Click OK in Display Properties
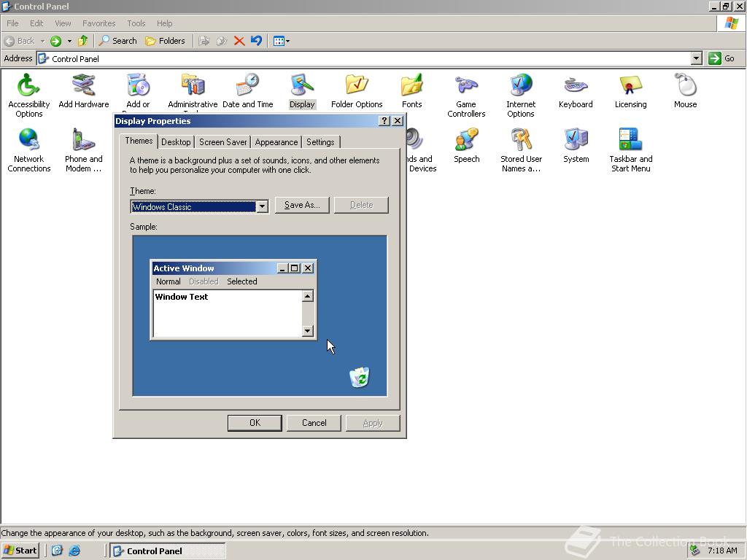 click(x=255, y=423)
